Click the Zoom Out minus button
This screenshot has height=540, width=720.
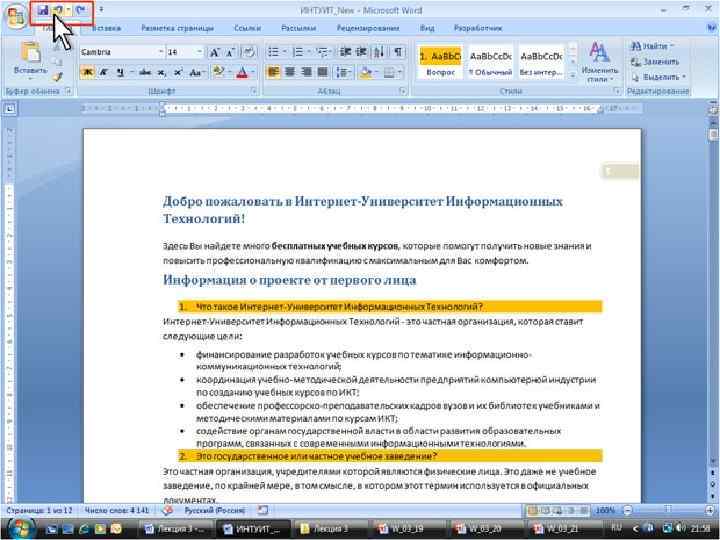(x=628, y=510)
